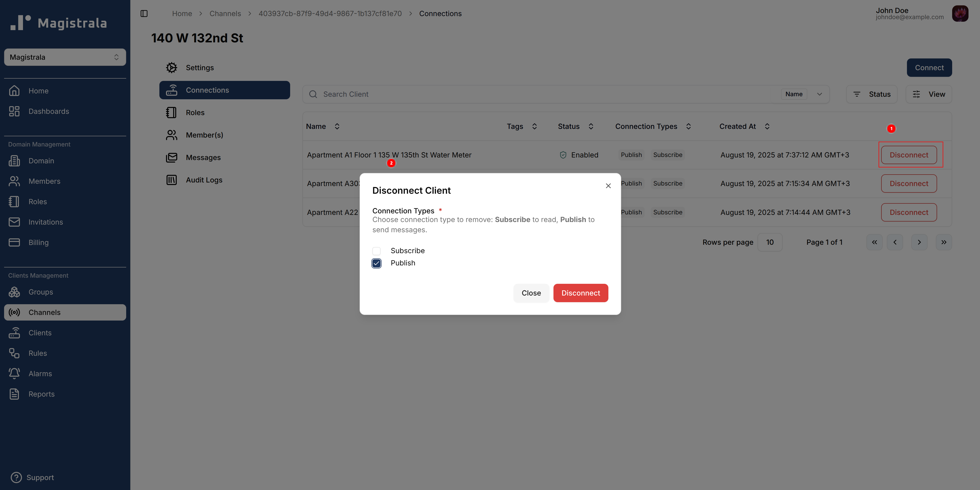The height and width of the screenshot is (490, 980).
Task: Select the Billing sidebar icon
Action: (x=15, y=242)
